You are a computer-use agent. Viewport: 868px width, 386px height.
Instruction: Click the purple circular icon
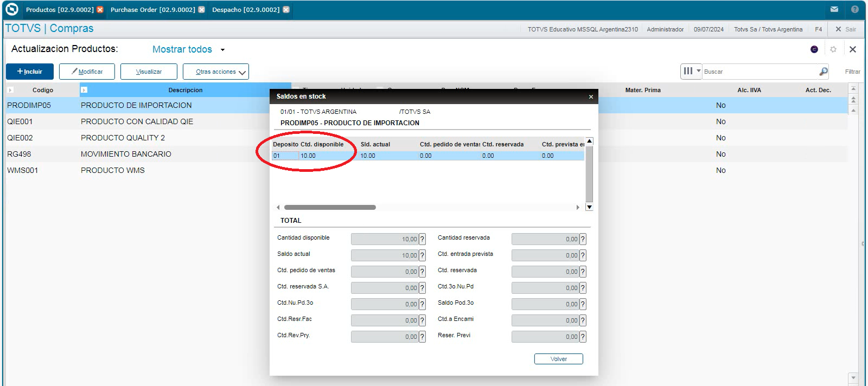[x=814, y=49]
